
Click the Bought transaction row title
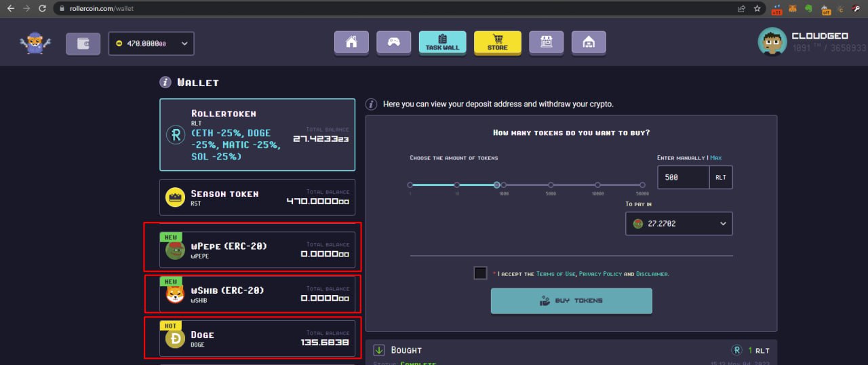406,350
